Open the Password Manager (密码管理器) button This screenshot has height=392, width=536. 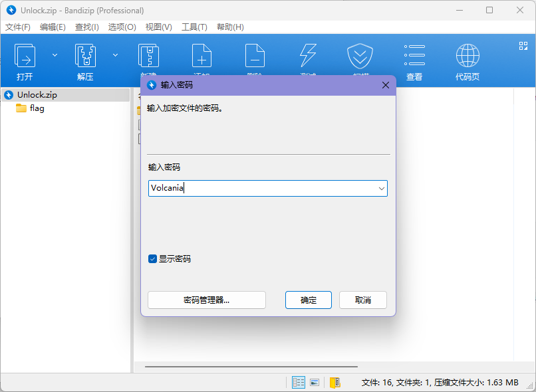[x=206, y=300]
